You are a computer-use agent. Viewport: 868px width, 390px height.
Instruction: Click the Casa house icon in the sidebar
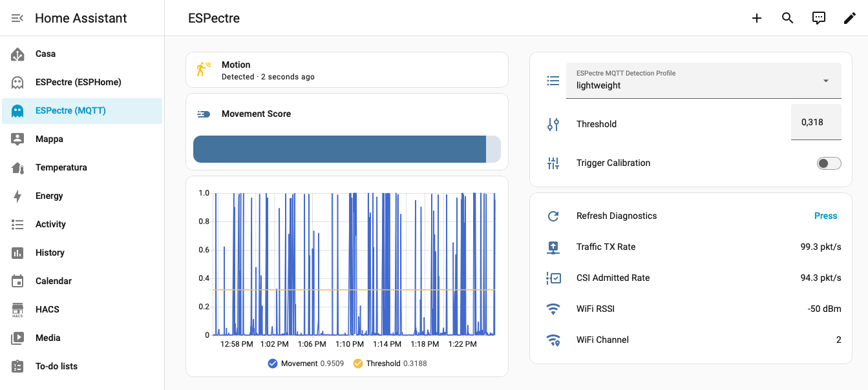pos(17,54)
